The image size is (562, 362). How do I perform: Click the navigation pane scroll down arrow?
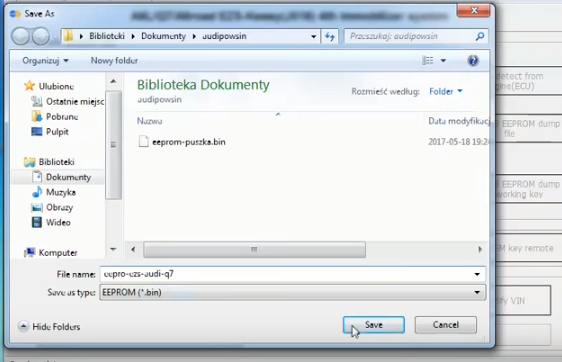pos(113,249)
